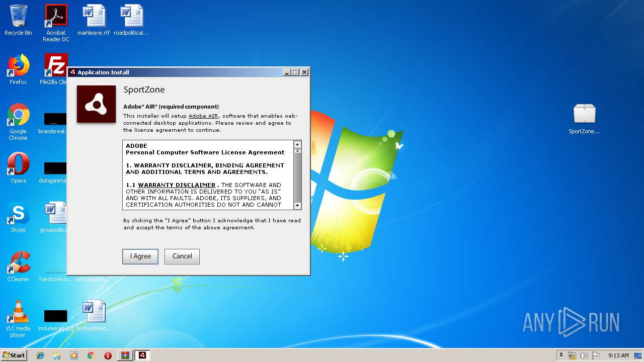Show hidden system tray icons
The height and width of the screenshot is (362, 644).
[x=561, y=355]
